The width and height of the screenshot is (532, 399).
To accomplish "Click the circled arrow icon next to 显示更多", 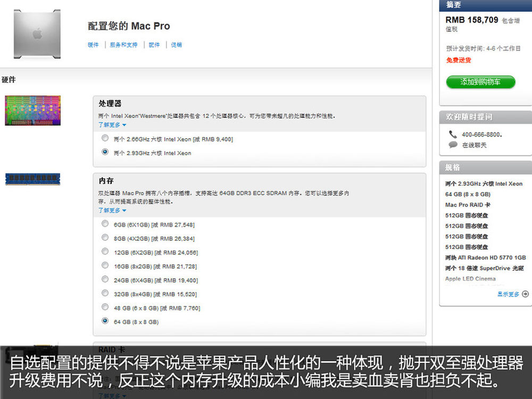I will click(x=525, y=294).
